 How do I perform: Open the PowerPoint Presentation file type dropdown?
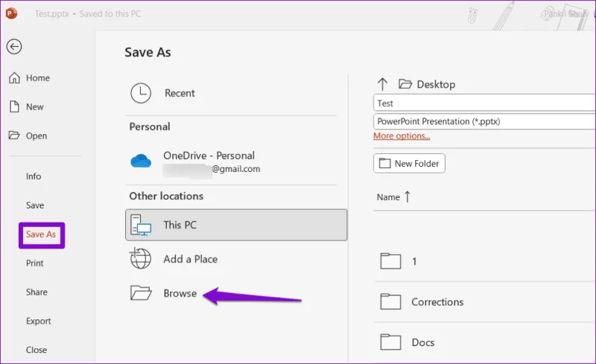point(485,121)
